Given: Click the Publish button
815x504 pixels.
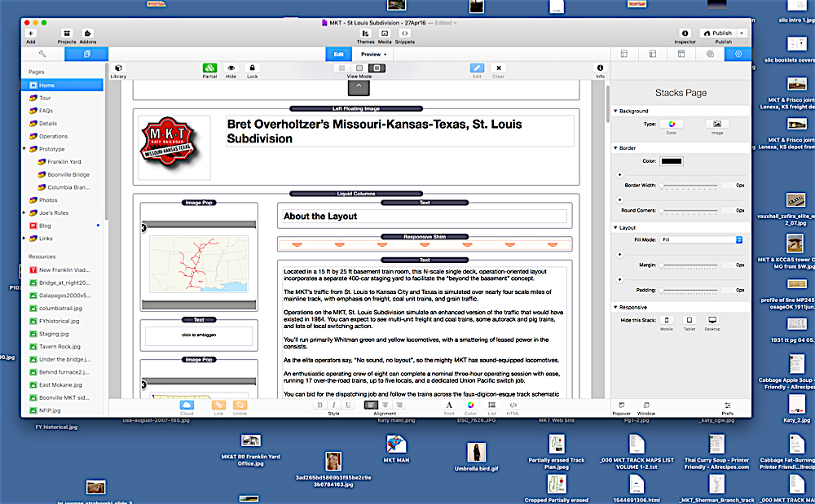Looking at the screenshot, I should pos(718,33).
